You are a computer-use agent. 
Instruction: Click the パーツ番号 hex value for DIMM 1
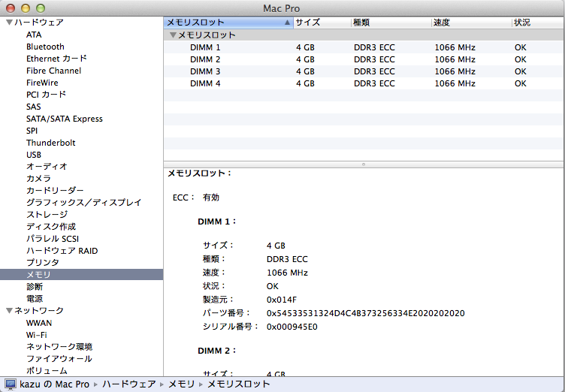pyautogui.click(x=366, y=313)
